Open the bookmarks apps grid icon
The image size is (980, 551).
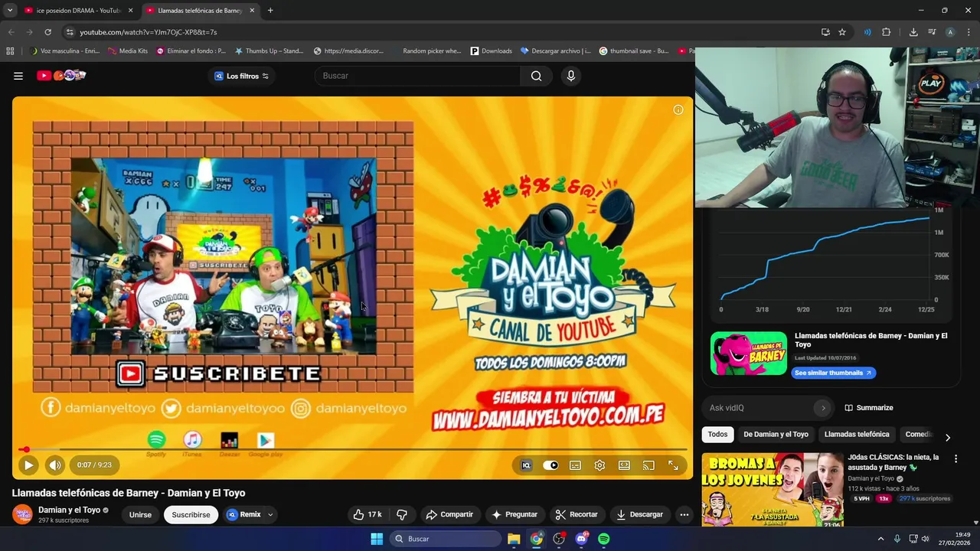[x=10, y=51]
